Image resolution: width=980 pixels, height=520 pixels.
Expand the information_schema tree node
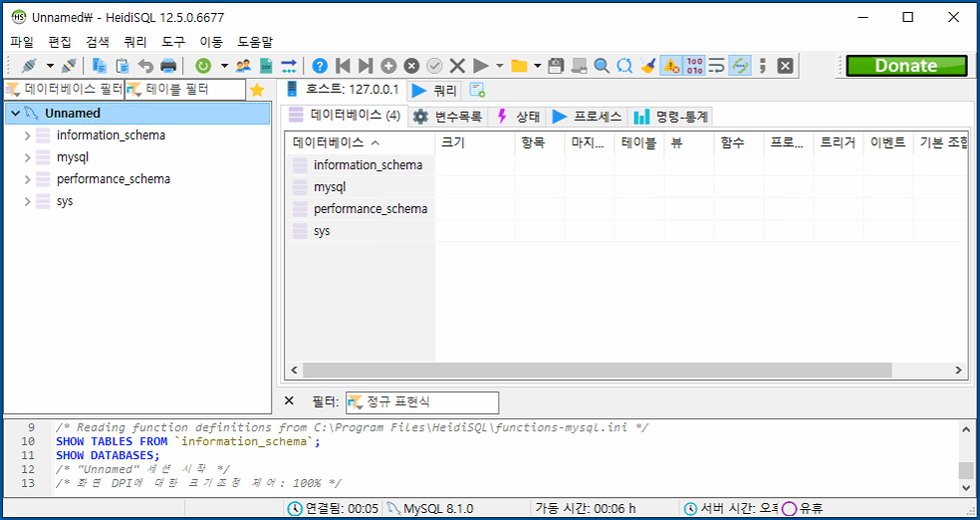(27, 135)
